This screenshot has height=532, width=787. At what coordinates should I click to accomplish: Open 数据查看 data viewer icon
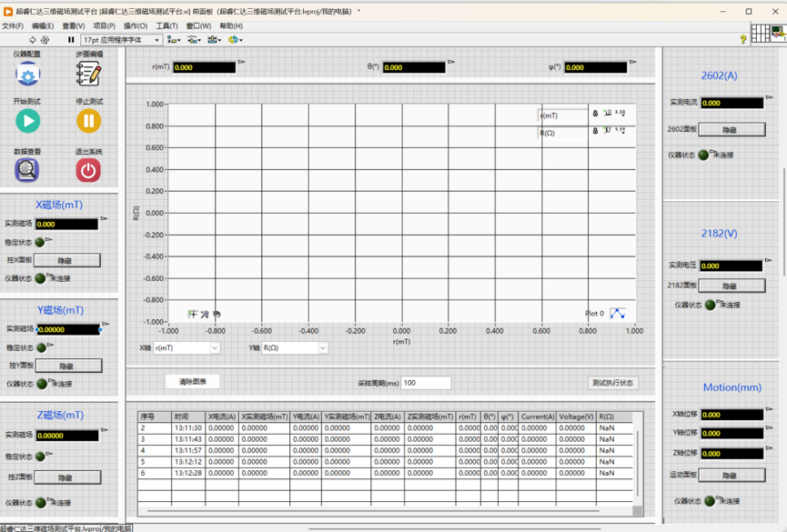(27, 169)
